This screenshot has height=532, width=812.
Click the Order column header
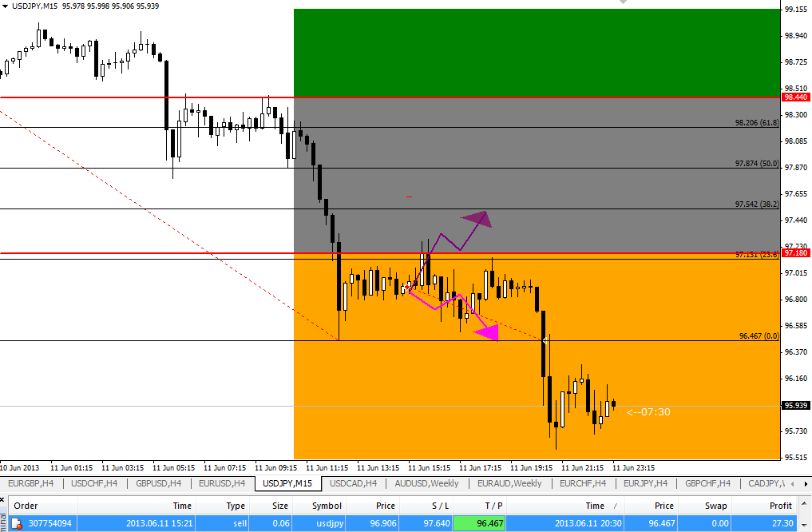(x=26, y=506)
